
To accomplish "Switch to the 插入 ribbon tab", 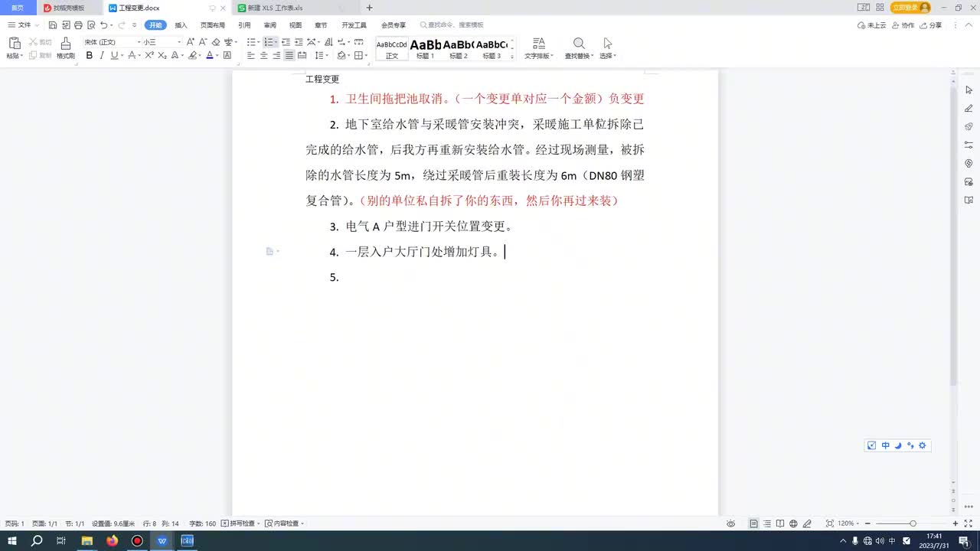I will [x=181, y=25].
